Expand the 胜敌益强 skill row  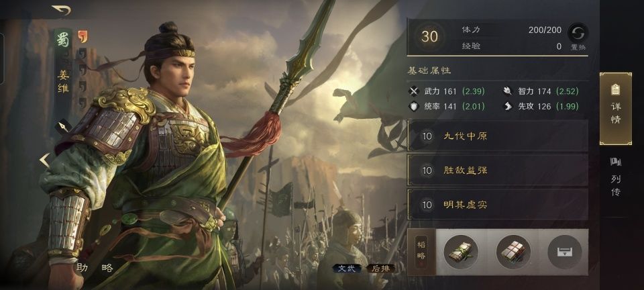point(497,170)
